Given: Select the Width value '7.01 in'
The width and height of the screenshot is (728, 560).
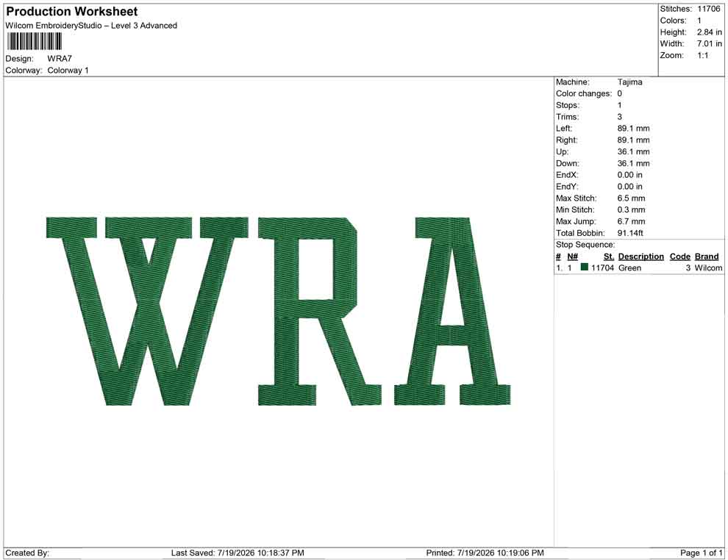Looking at the screenshot, I should pos(710,43).
